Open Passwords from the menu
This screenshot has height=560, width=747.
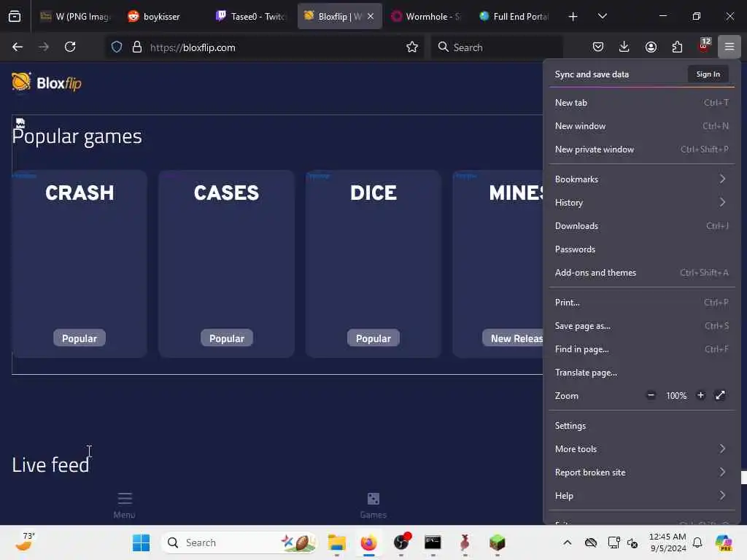tap(642, 249)
